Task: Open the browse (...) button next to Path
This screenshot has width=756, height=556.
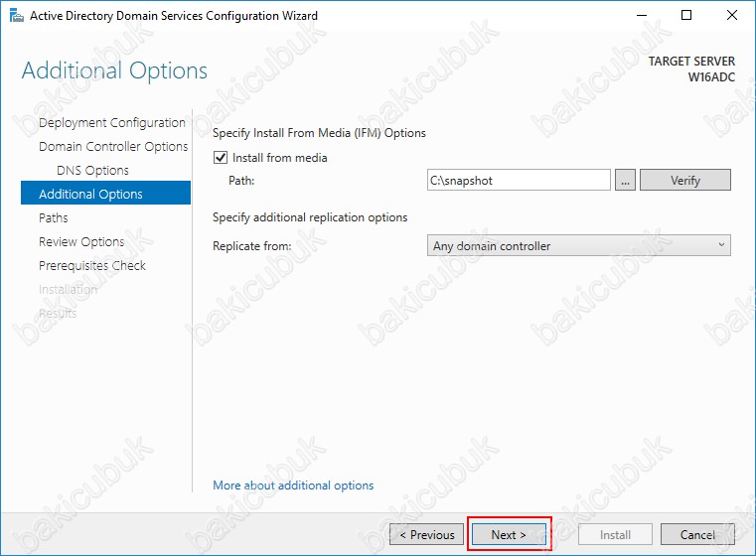Action: [x=625, y=180]
